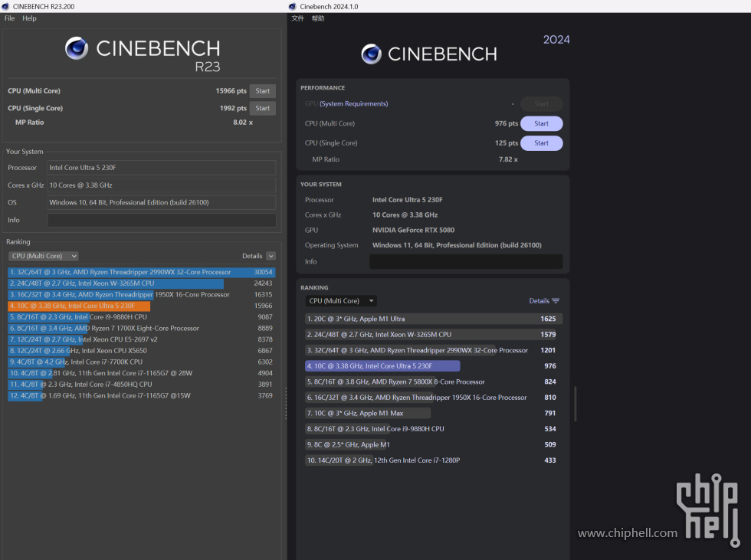
Task: Select R23 ranking row Intel Core i7-7700K CPU
Action: 141,362
